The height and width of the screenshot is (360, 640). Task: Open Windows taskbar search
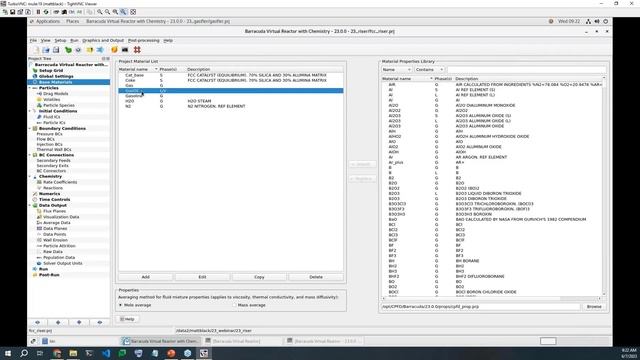pyautogui.click(x=24, y=353)
